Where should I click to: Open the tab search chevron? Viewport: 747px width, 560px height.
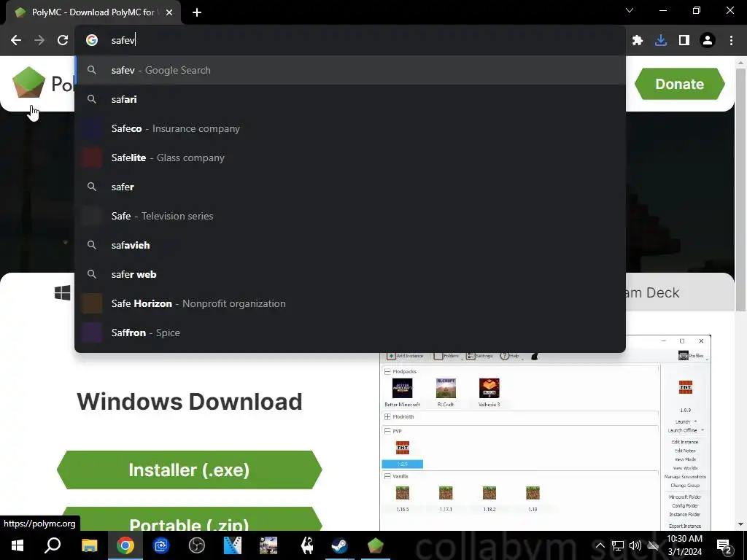630,10
